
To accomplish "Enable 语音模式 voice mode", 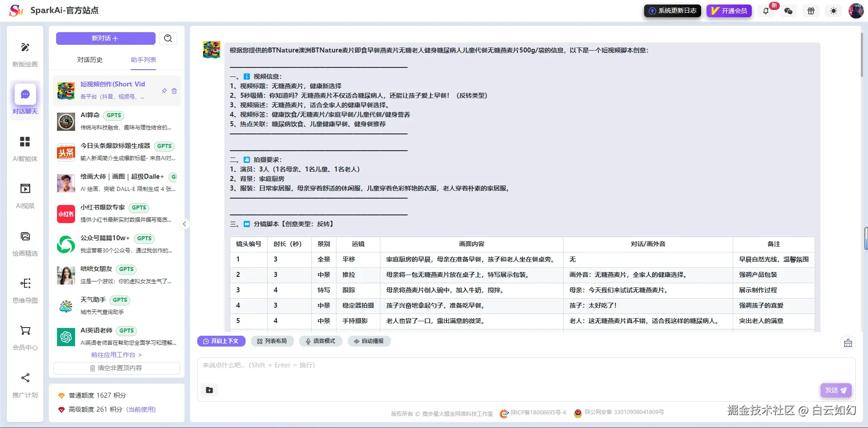I will click(x=321, y=341).
